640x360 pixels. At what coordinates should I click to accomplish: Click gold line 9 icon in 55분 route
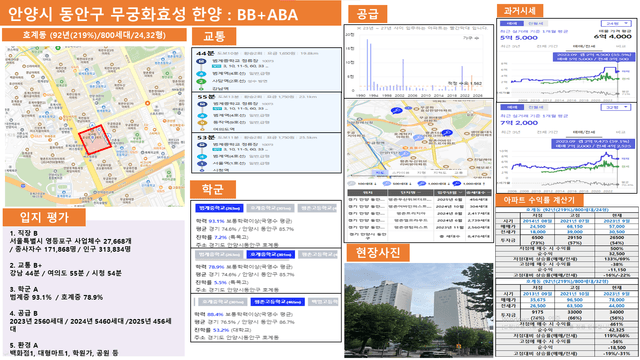tap(202, 122)
